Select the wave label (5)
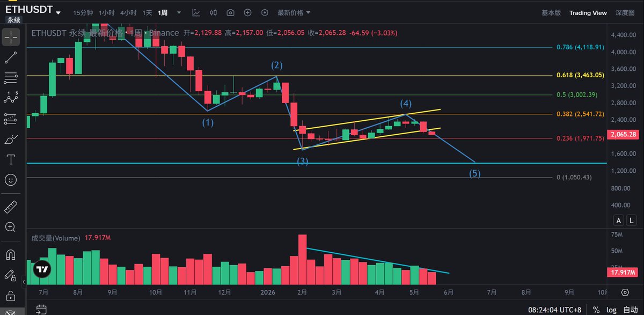 [475, 173]
